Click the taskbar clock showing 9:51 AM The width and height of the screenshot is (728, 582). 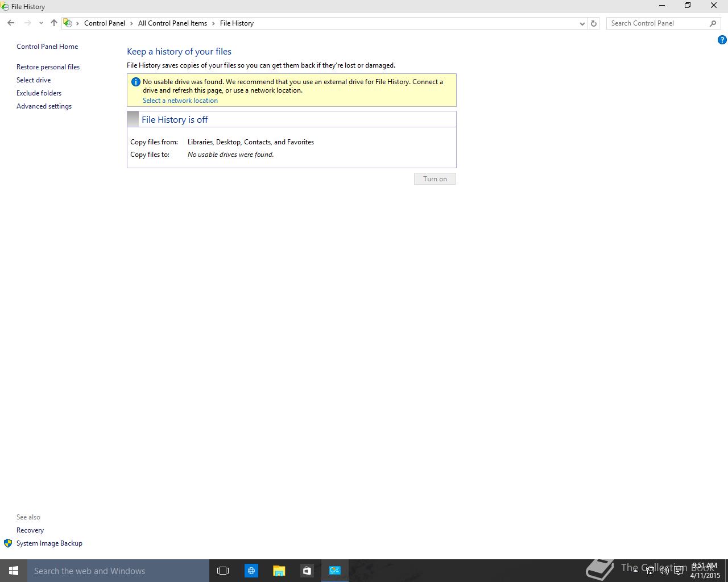(705, 571)
